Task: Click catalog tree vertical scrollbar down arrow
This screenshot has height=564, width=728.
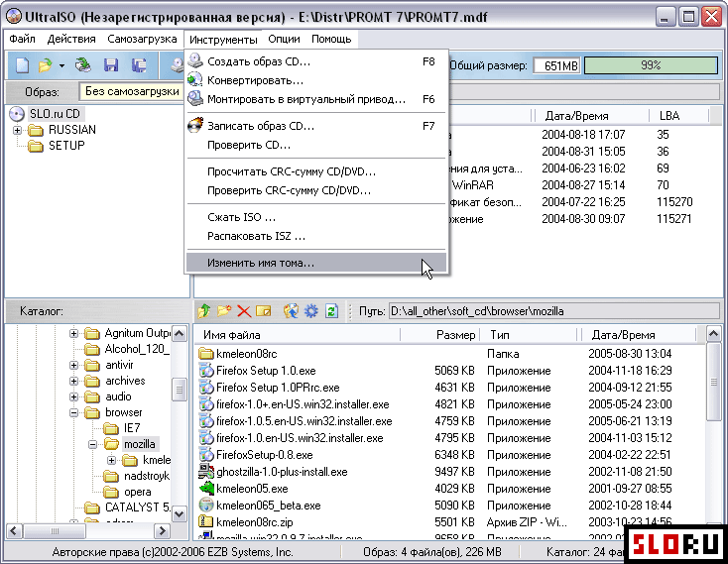Action: 180,513
